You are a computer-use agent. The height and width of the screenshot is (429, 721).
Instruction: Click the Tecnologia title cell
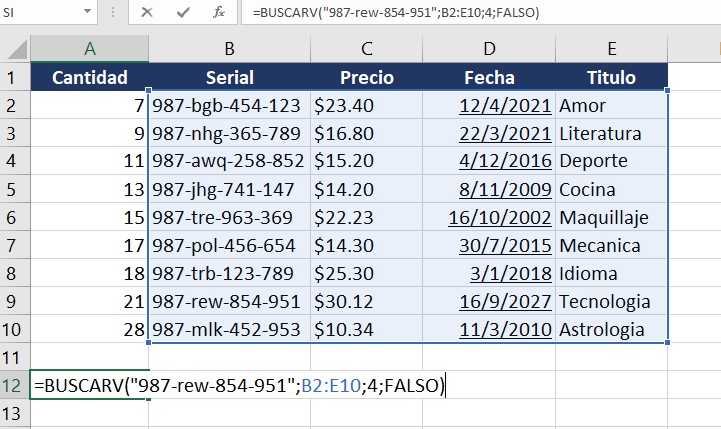tap(611, 301)
